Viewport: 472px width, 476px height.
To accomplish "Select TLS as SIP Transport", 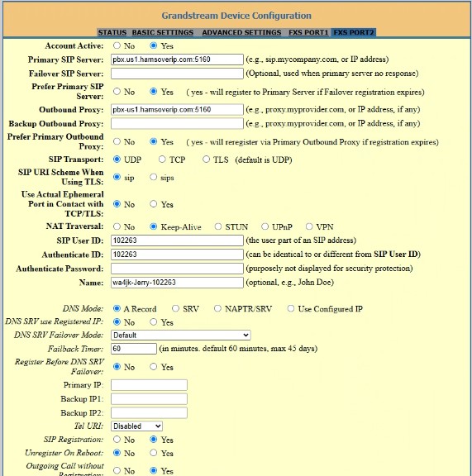I will [x=206, y=159].
